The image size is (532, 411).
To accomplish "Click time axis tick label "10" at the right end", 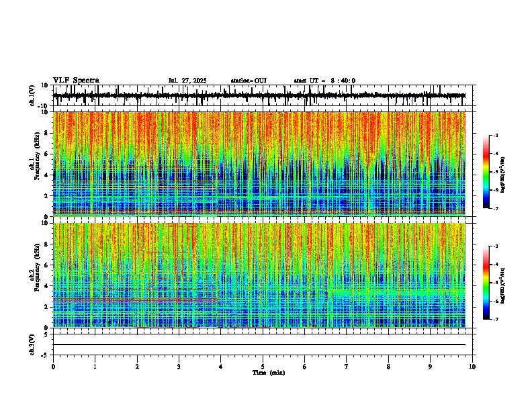I will [472, 367].
